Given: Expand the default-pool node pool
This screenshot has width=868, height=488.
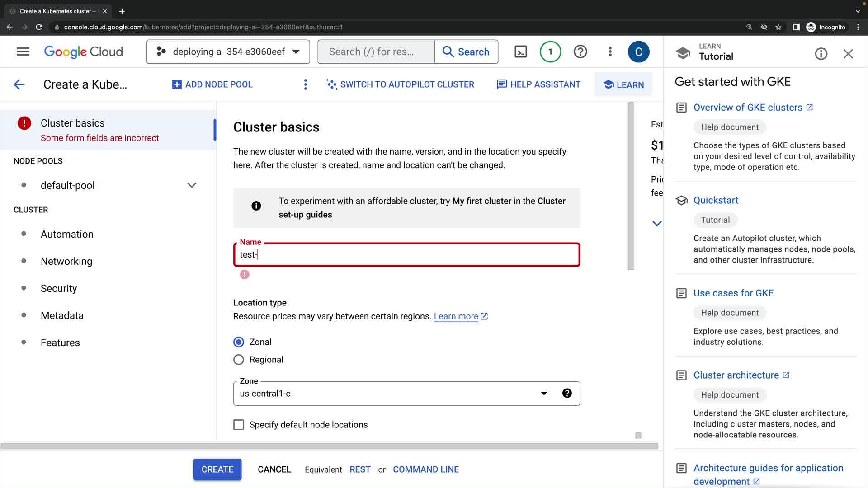Looking at the screenshot, I should 192,185.
